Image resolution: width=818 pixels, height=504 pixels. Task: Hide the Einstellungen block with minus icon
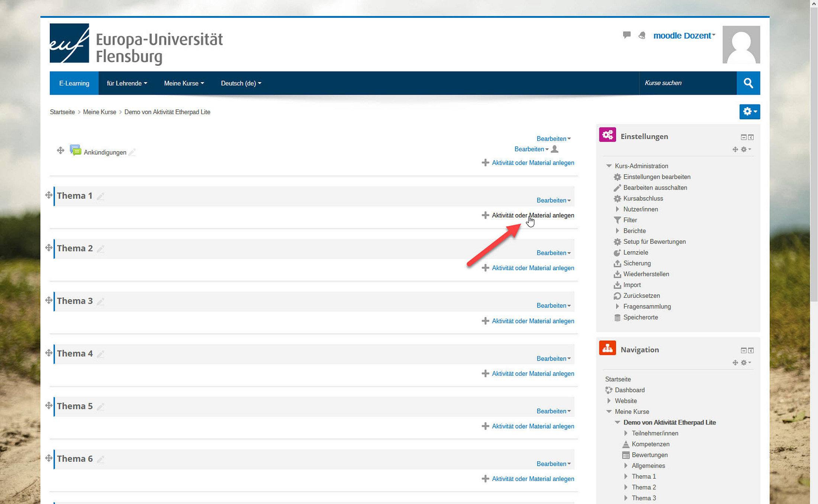(743, 137)
